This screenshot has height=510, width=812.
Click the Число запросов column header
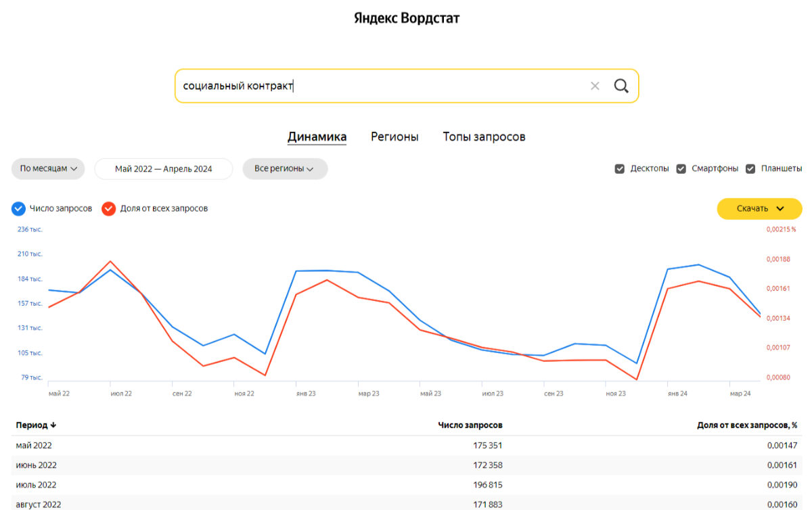(x=470, y=425)
